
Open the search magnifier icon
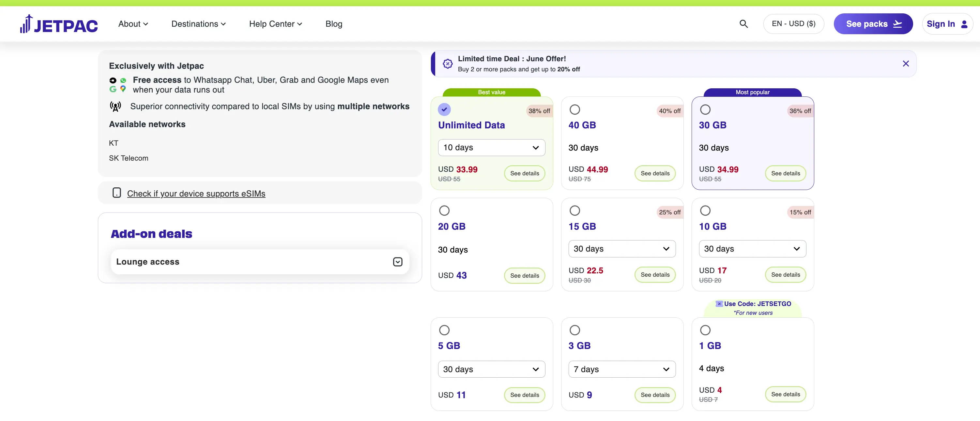pyautogui.click(x=743, y=24)
